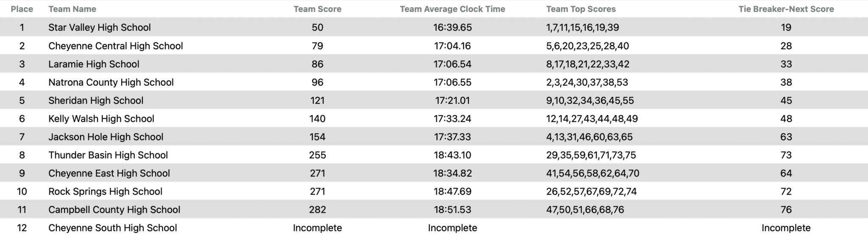Click the Tie Breaker-Next Score header
868x234 pixels.
pyautogui.click(x=786, y=9)
